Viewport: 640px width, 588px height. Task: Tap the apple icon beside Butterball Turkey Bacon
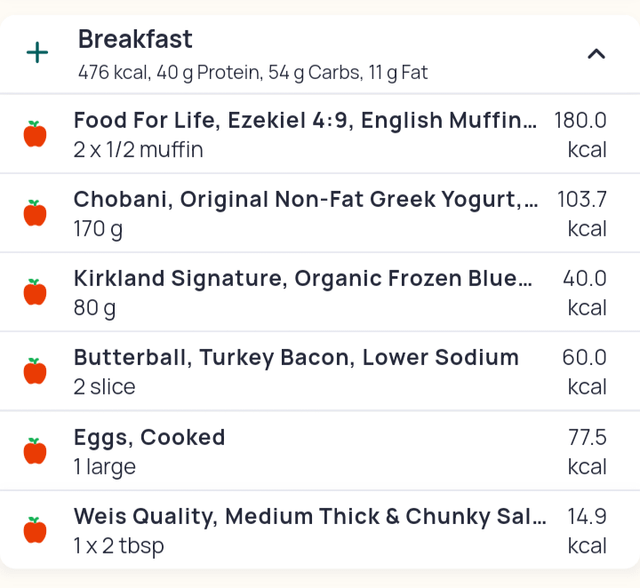(x=35, y=371)
